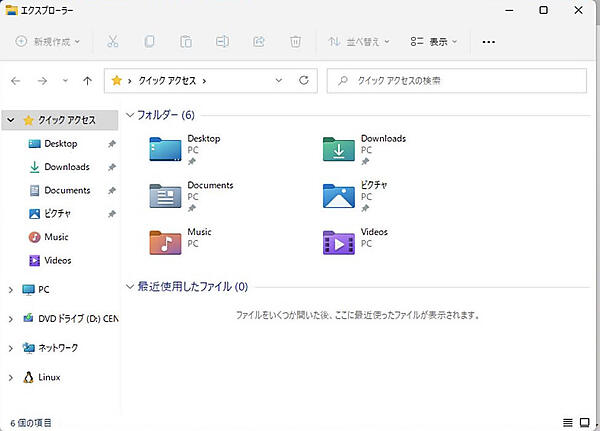This screenshot has width=600, height=431.
Task: Click the Rename icon in toolbar
Action: (x=222, y=42)
